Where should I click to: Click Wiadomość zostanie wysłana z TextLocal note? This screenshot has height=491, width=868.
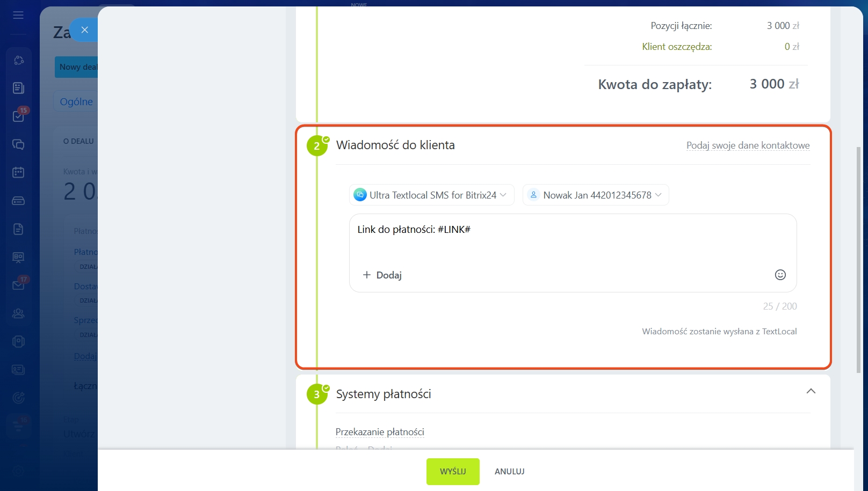click(719, 332)
